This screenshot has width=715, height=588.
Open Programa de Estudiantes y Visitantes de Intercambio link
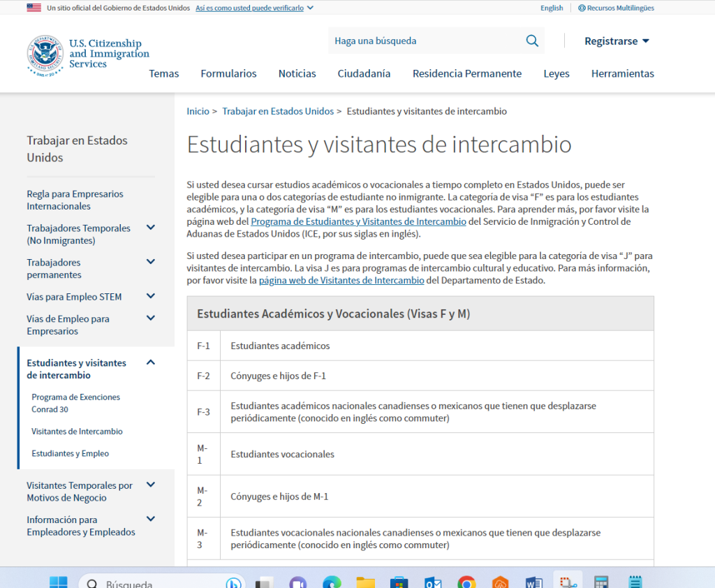click(x=358, y=221)
